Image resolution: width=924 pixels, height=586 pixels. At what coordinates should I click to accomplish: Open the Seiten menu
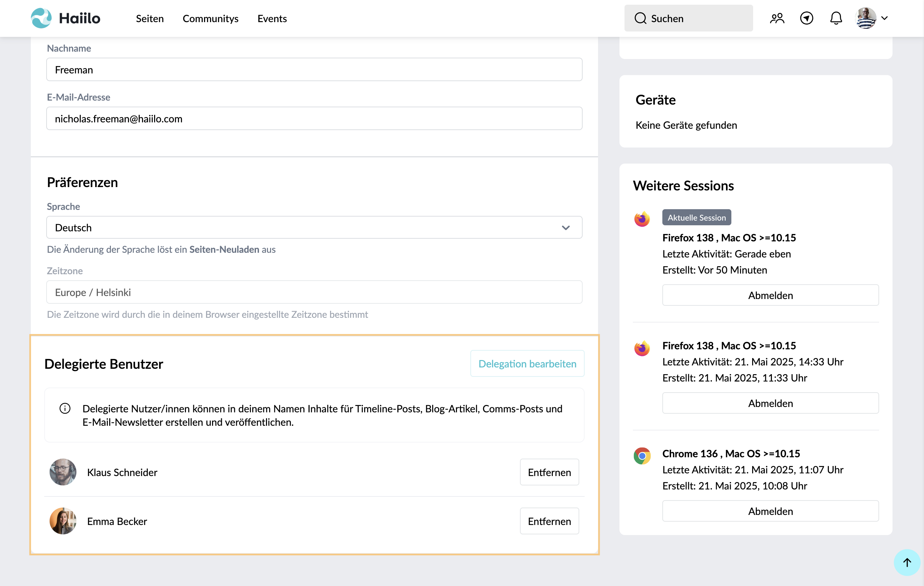150,18
